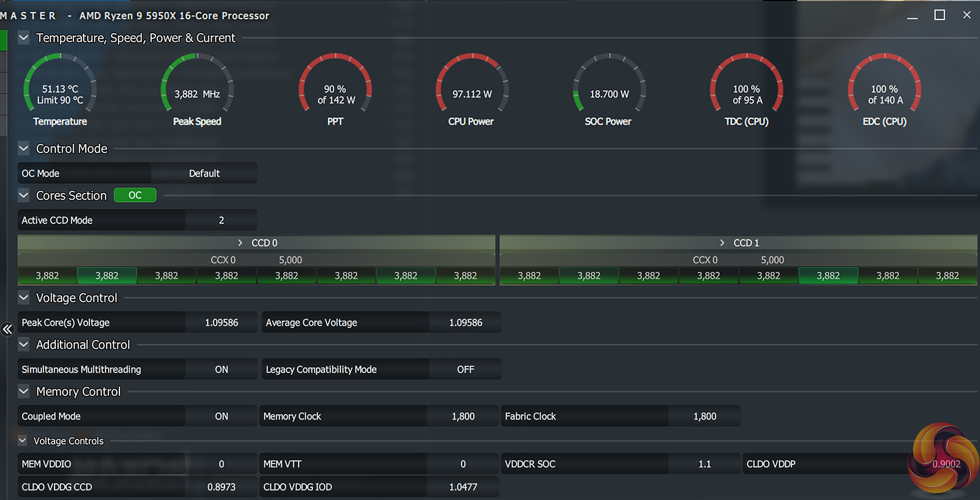Expand sidebar with double chevron icon
Image resolution: width=980 pixels, height=500 pixels.
(x=7, y=329)
